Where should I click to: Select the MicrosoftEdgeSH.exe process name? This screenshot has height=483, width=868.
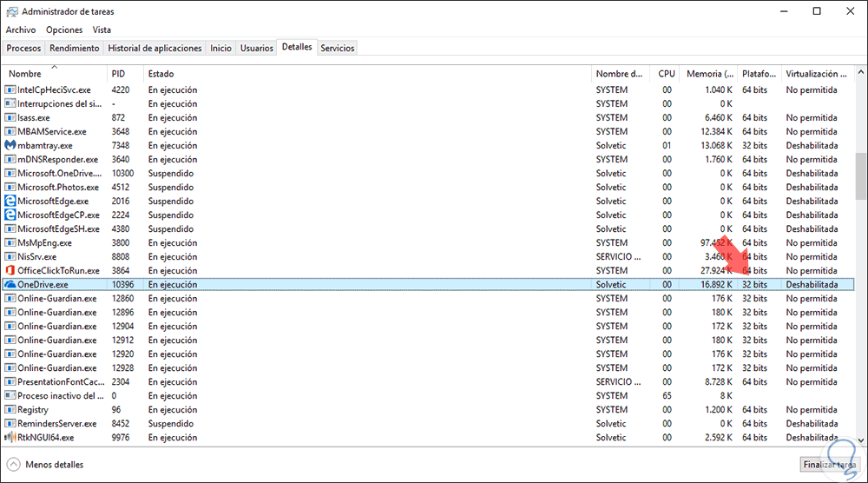(59, 228)
